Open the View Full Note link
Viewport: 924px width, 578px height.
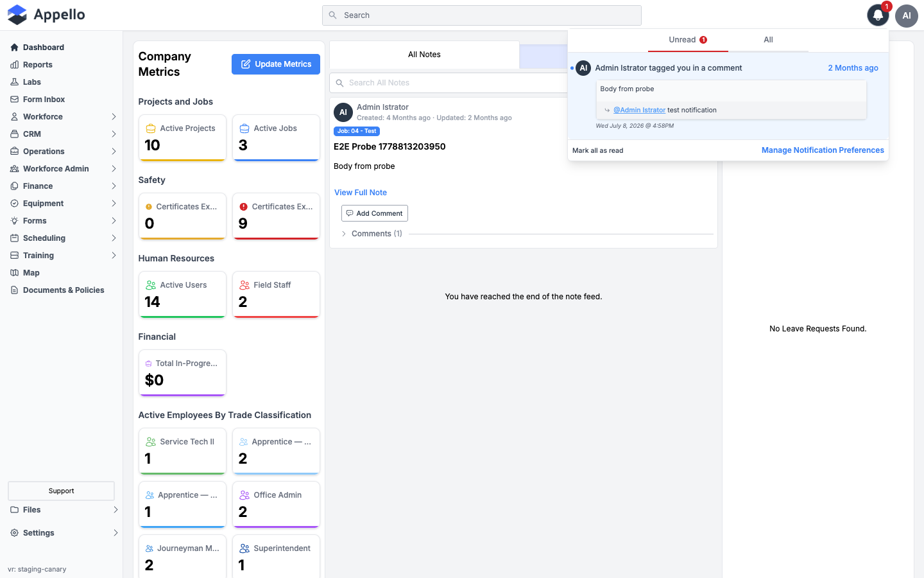point(361,193)
